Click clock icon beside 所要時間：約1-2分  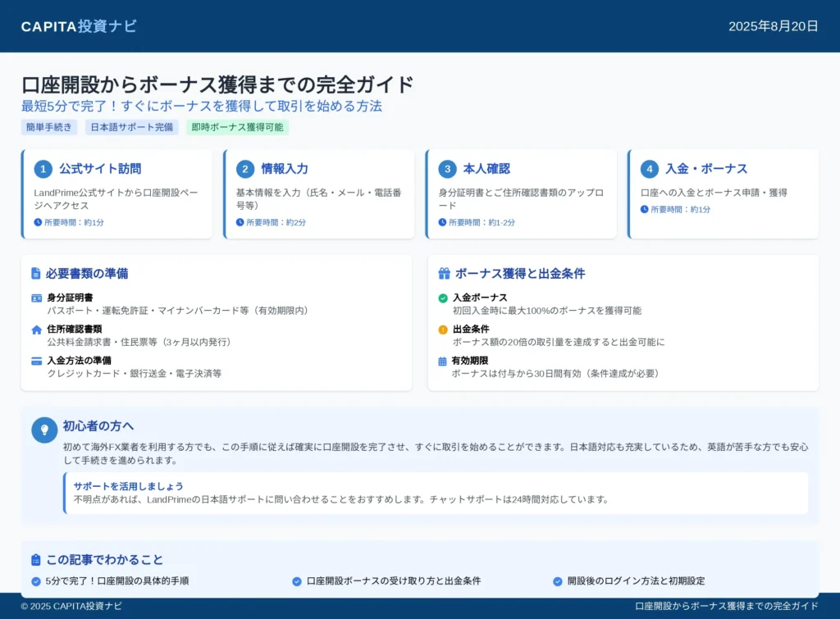pyautogui.click(x=442, y=222)
